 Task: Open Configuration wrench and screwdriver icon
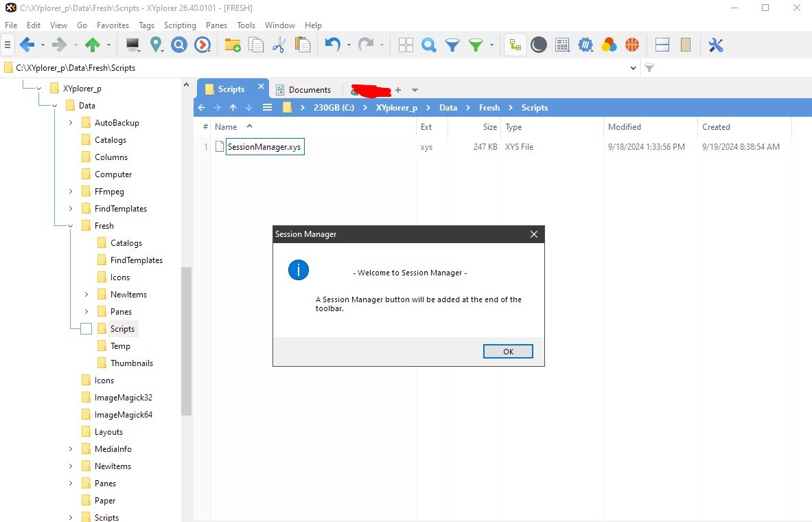click(716, 45)
